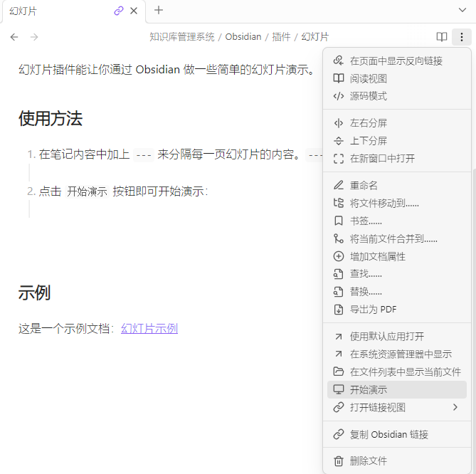This screenshot has width=476, height=474.
Task: Click 复制 Obsidian 链接
Action: click(x=397, y=434)
